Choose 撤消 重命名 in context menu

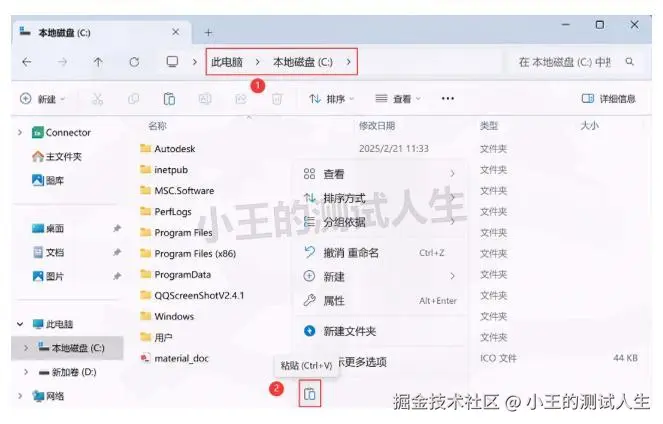point(380,253)
